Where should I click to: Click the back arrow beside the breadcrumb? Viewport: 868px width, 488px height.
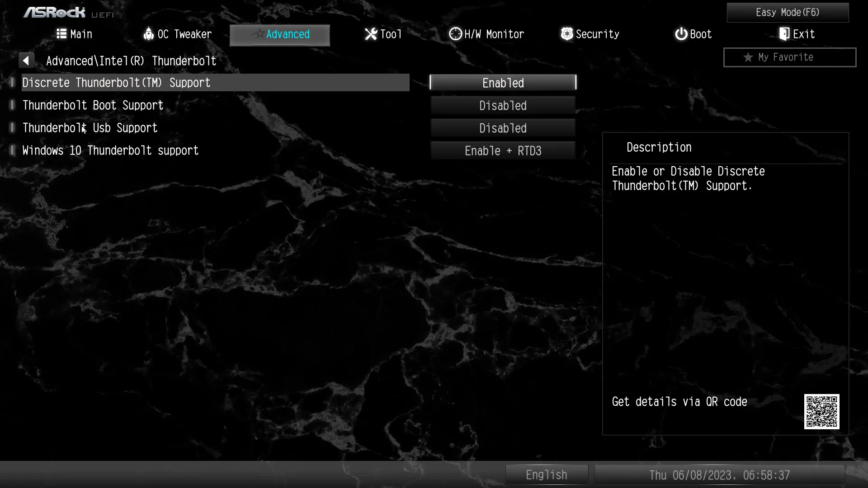click(26, 61)
